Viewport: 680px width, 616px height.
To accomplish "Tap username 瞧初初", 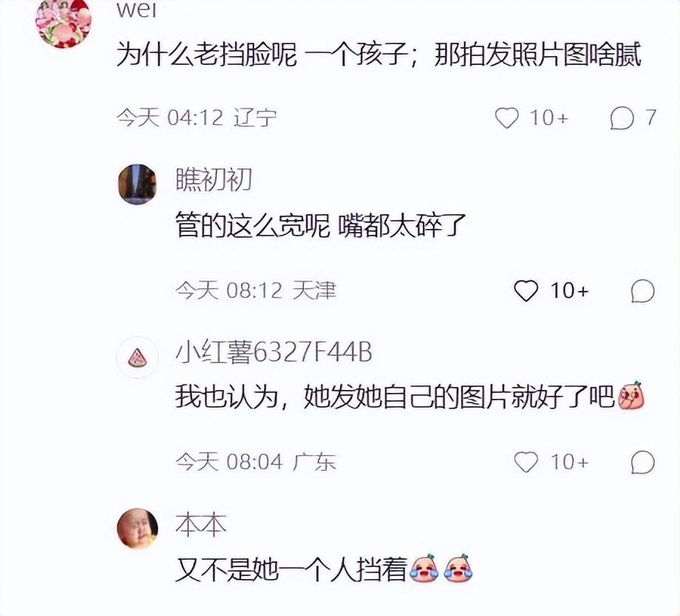I will click(x=214, y=179).
